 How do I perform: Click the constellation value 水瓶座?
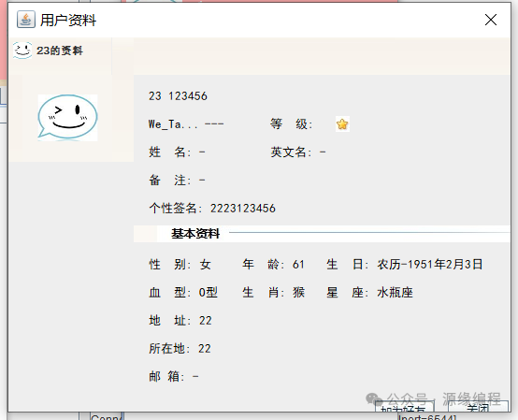tap(395, 293)
